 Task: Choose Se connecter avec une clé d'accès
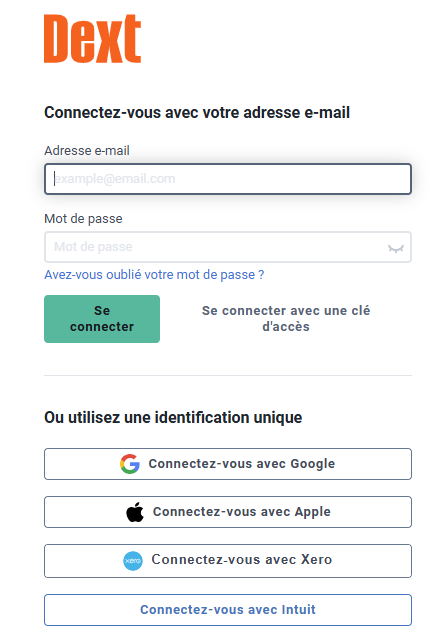[286, 318]
